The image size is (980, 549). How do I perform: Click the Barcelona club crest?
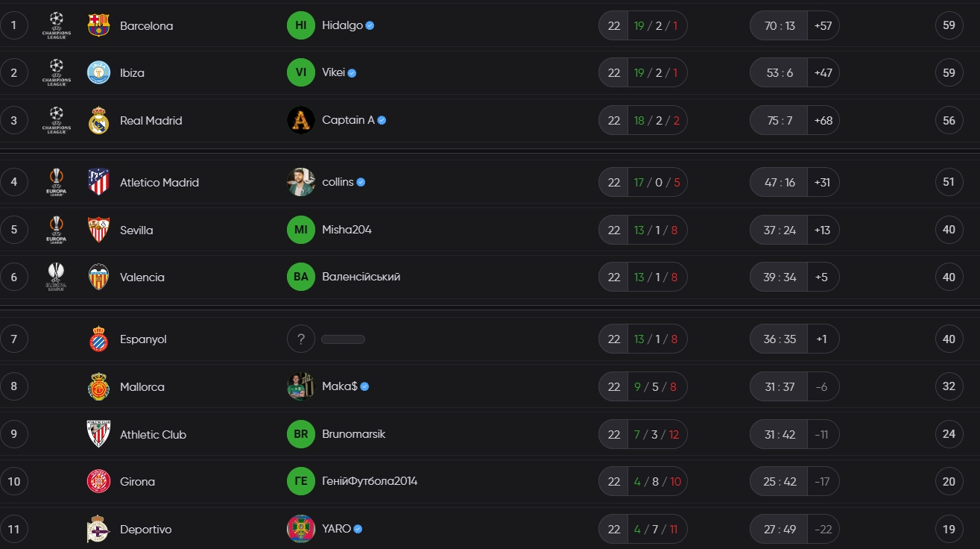pos(98,25)
